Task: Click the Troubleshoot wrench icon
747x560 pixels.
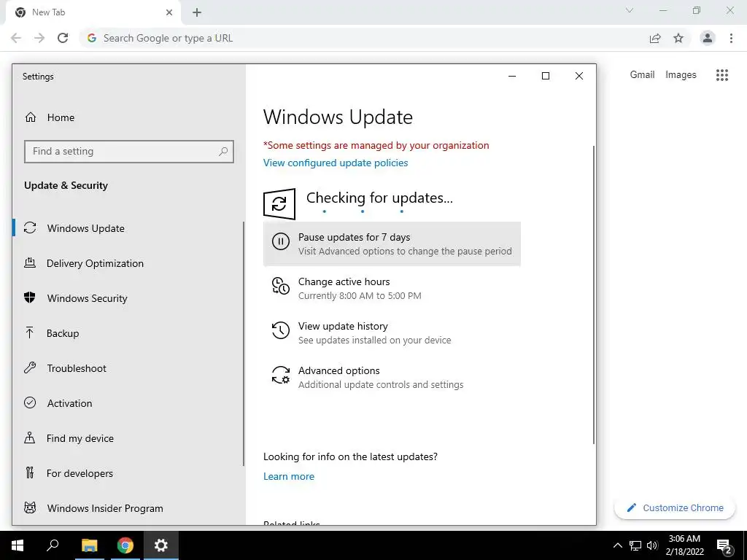Action: [30, 368]
